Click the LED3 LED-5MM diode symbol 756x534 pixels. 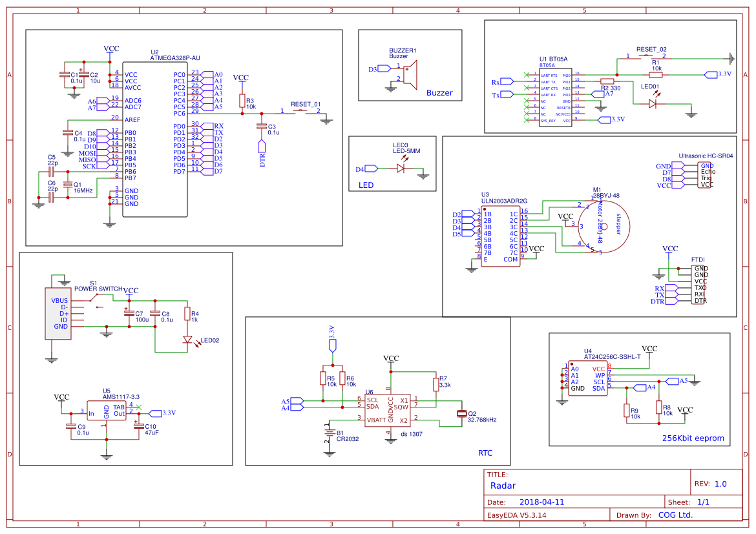pyautogui.click(x=401, y=168)
